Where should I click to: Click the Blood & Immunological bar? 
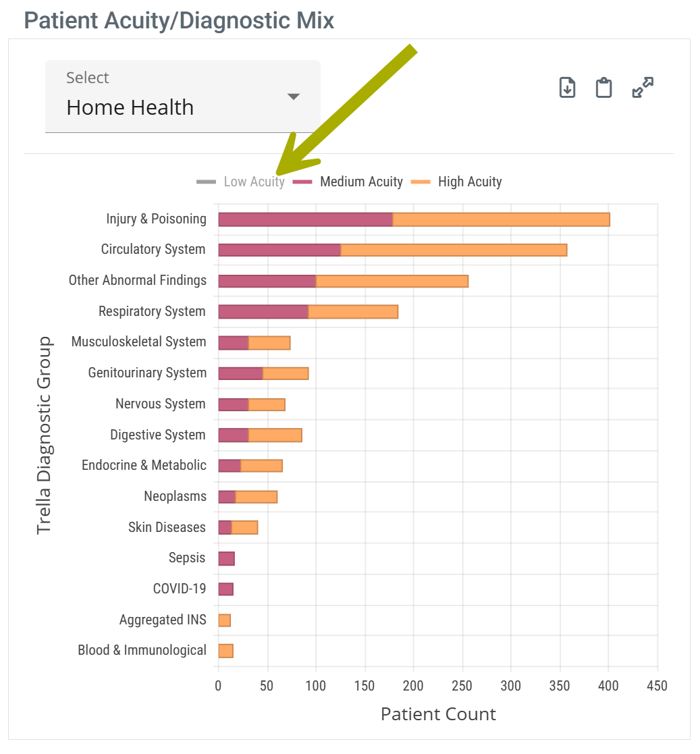click(225, 651)
